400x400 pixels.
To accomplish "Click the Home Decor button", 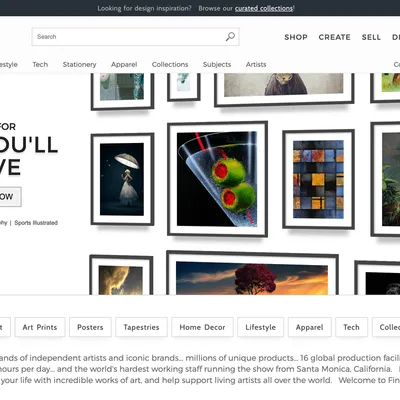I will 202,327.
